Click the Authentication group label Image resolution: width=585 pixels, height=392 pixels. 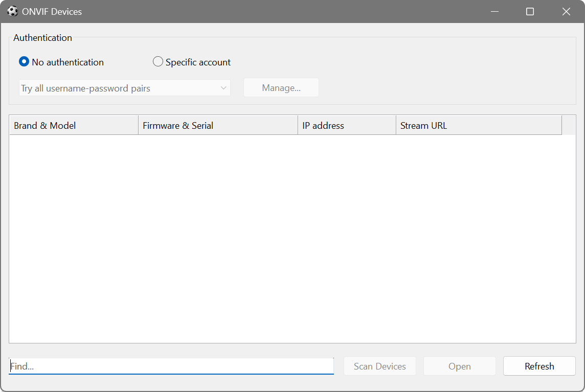pyautogui.click(x=42, y=38)
